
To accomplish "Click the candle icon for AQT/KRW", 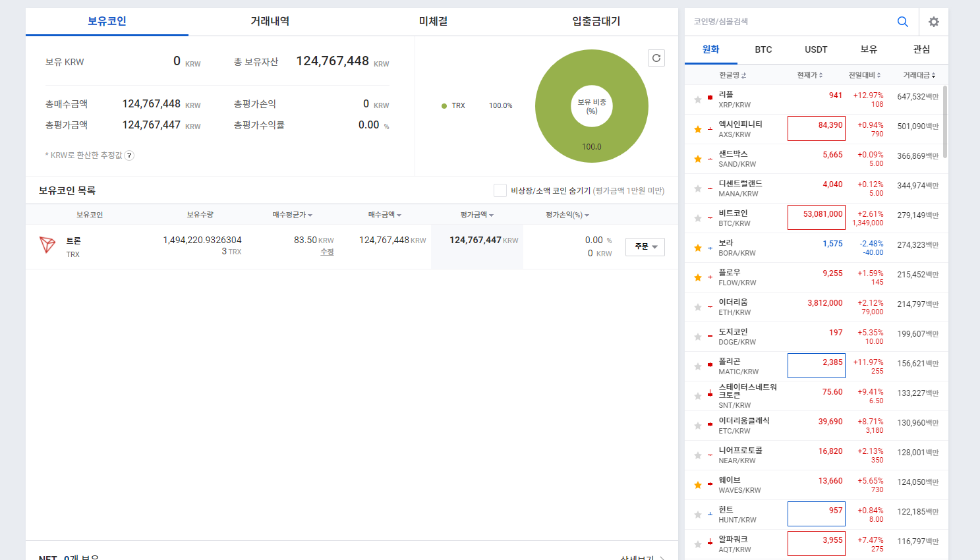I will tap(710, 542).
